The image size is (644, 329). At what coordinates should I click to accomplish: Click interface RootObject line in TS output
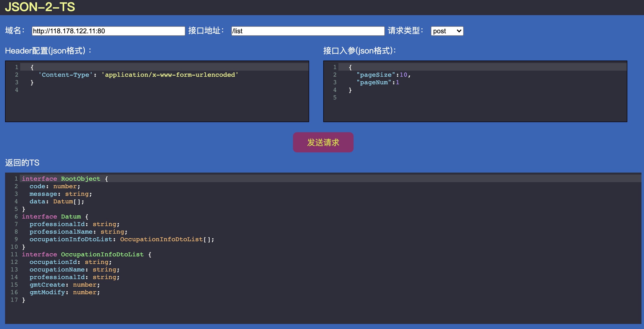65,179
